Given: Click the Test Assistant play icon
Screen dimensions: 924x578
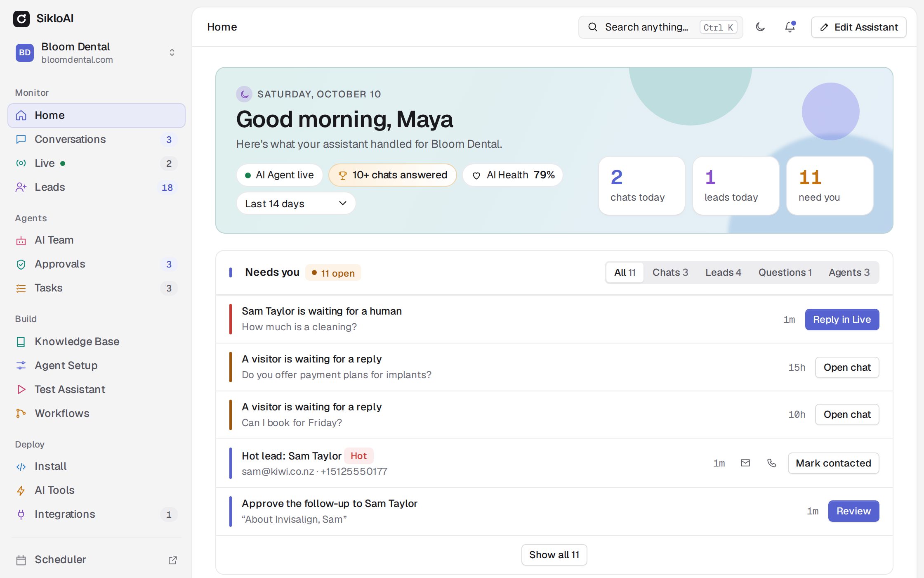Looking at the screenshot, I should (21, 390).
